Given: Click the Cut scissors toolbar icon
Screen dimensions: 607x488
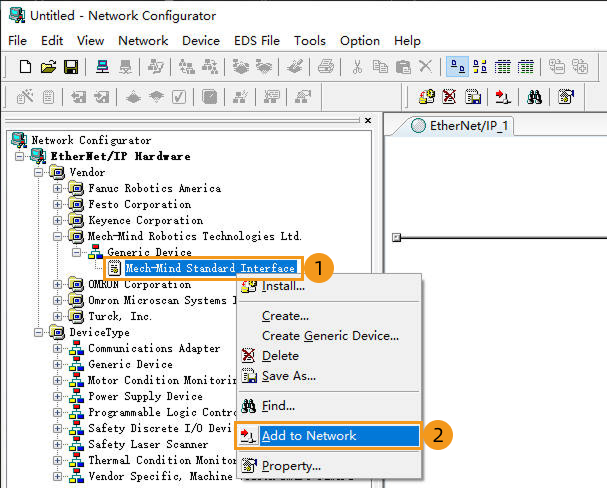Looking at the screenshot, I should pos(357,67).
